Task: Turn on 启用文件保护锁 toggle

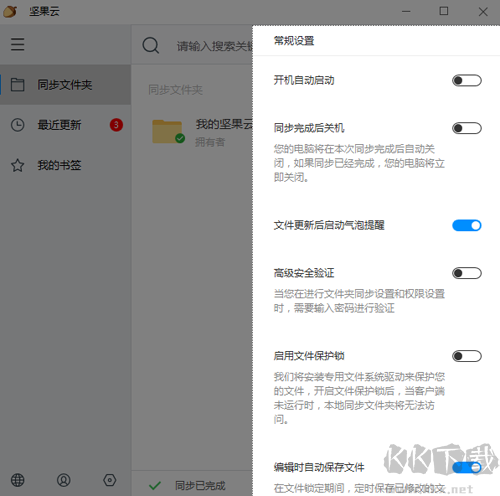Action: [467, 356]
